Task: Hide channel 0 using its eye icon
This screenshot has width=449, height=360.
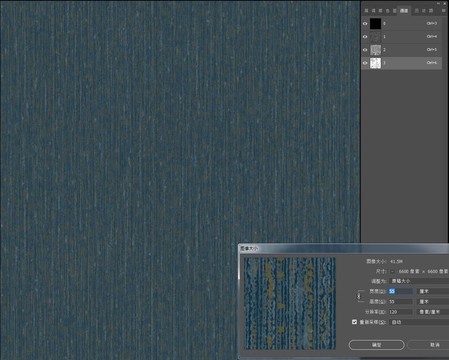Action: click(x=365, y=24)
